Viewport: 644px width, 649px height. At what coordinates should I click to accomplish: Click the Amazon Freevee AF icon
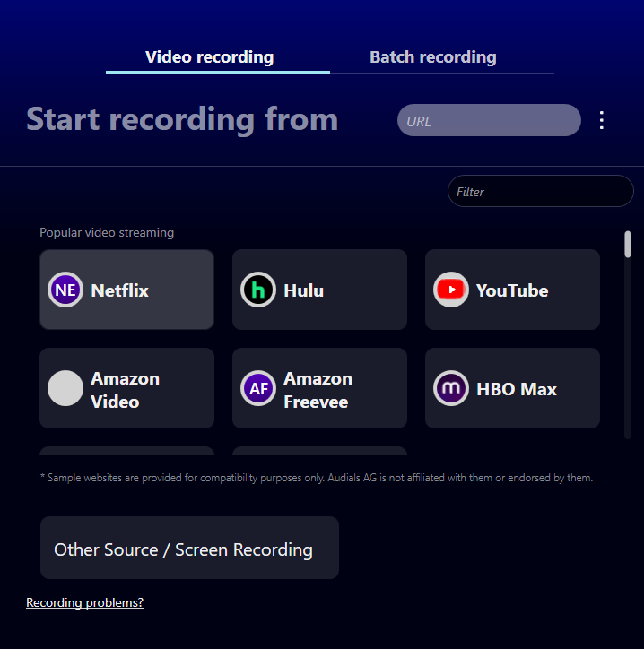tap(258, 388)
